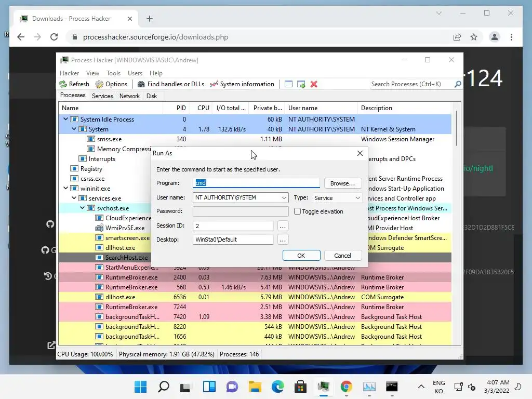Viewport: 532px width, 399px height.
Task: Click the Search Processes field
Action: click(411, 84)
